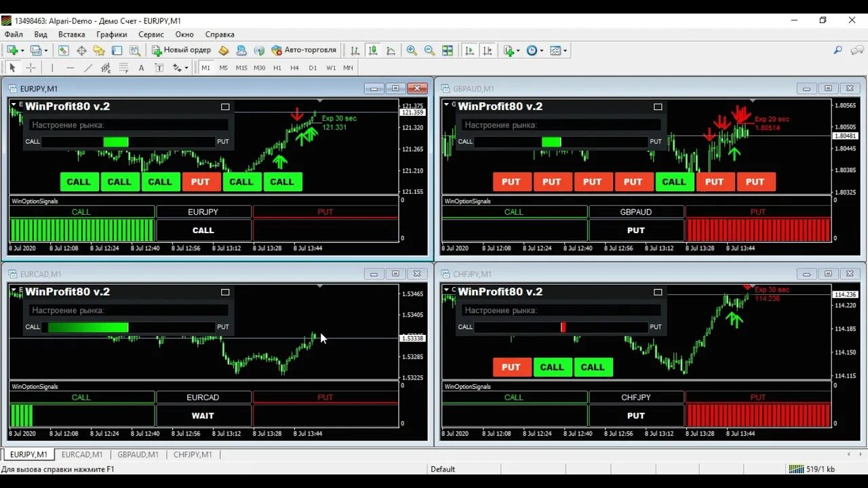
Task: Open the profiles icon in toolbar
Action: [35, 50]
